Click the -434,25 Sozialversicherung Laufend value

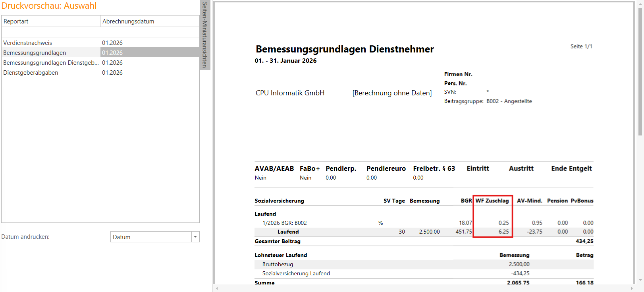520,273
